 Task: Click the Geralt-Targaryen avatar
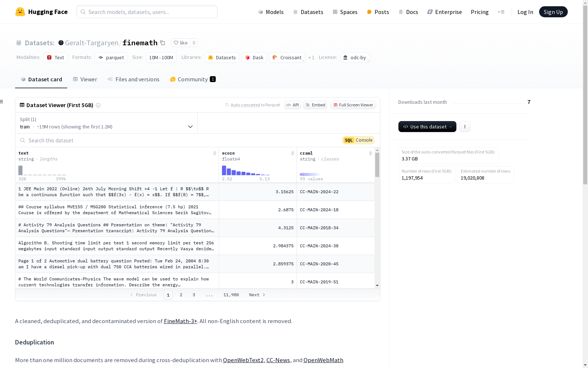click(x=61, y=43)
